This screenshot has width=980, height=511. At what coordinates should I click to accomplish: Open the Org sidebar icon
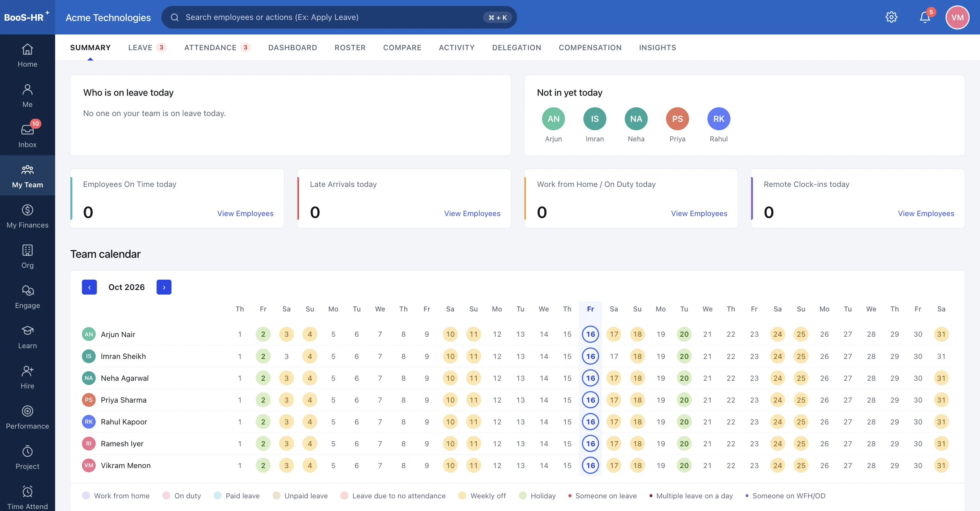click(27, 251)
